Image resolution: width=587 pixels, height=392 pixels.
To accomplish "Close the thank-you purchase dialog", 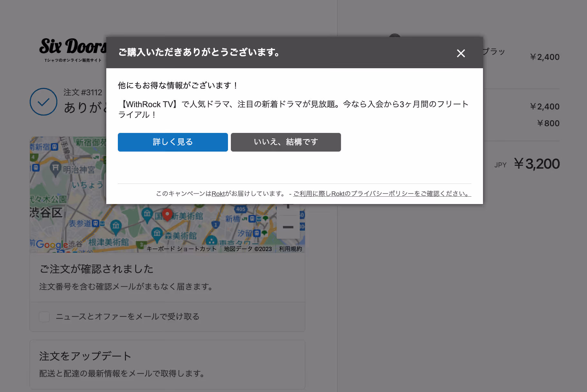I will pos(461,53).
